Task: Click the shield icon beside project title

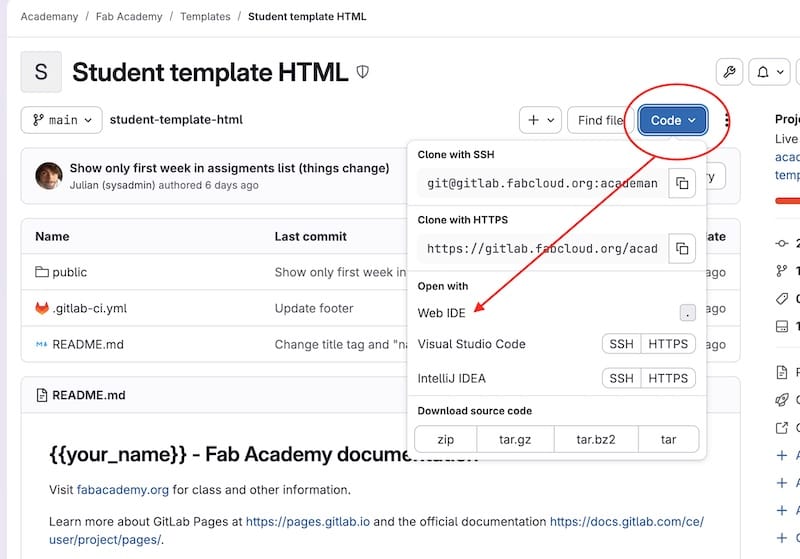Action: [x=363, y=72]
